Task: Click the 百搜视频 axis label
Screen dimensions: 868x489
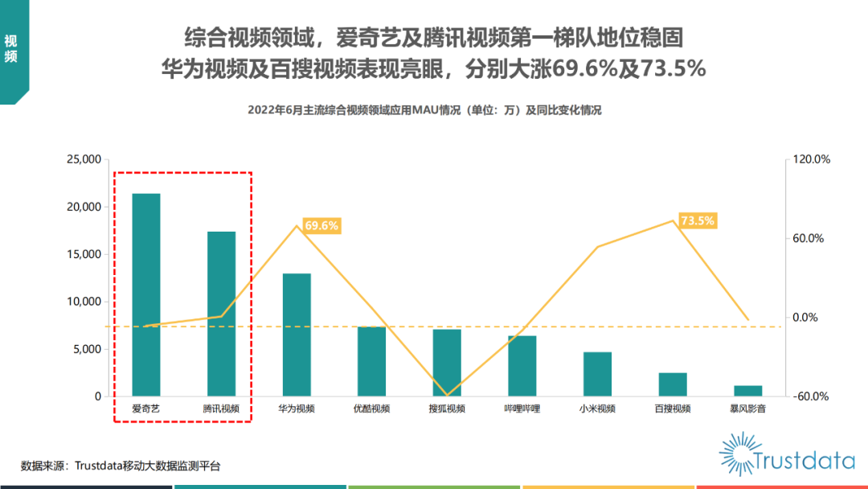Action: point(673,409)
